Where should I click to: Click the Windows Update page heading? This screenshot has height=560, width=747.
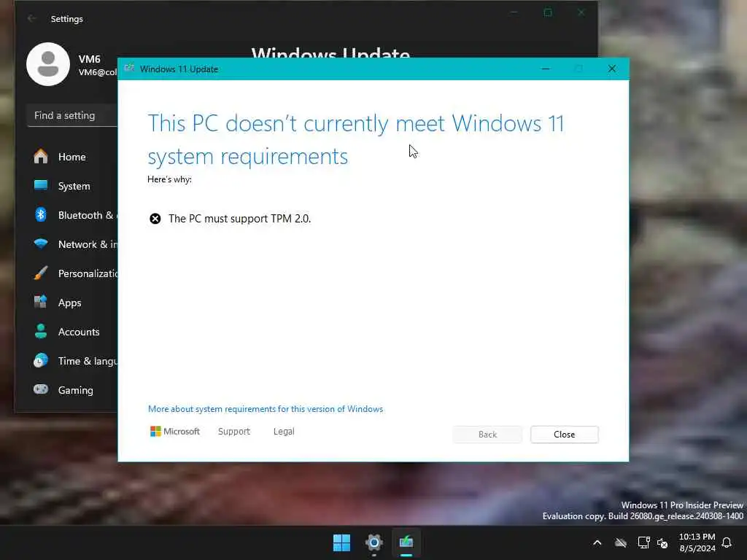click(x=330, y=52)
